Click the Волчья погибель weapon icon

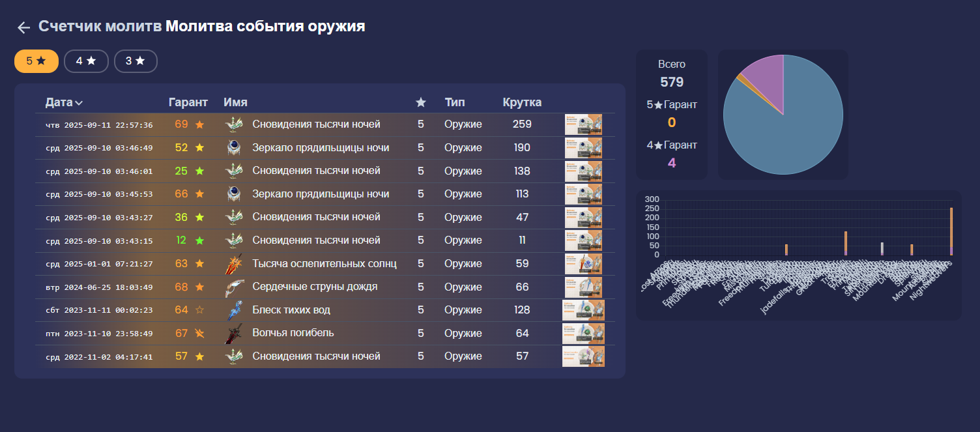(234, 334)
